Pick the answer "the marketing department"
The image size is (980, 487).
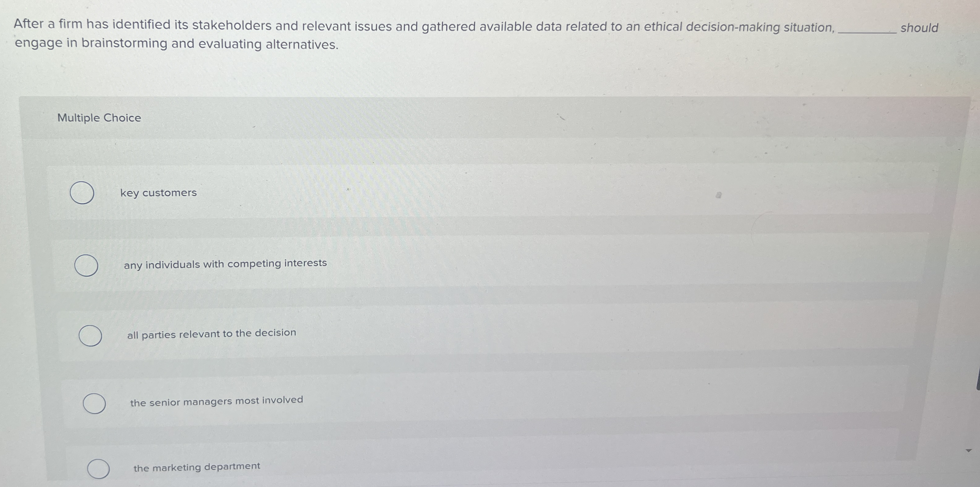point(197,467)
